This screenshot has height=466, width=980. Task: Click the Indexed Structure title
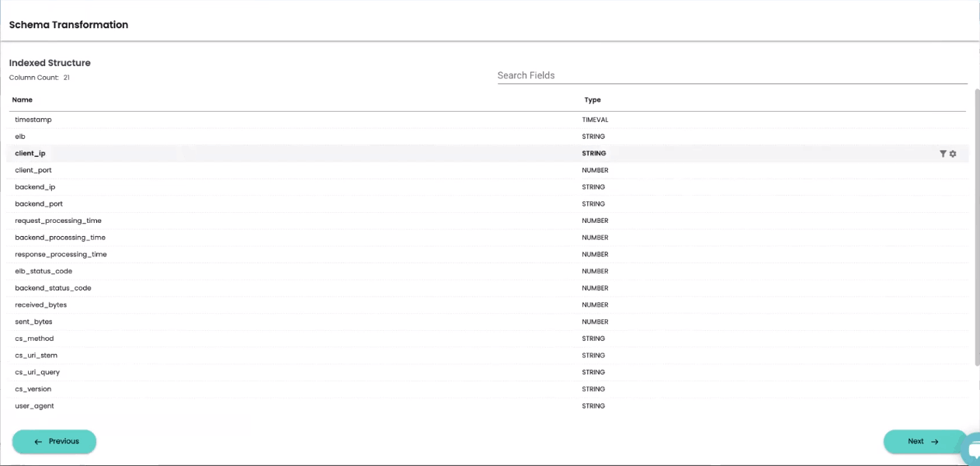50,63
